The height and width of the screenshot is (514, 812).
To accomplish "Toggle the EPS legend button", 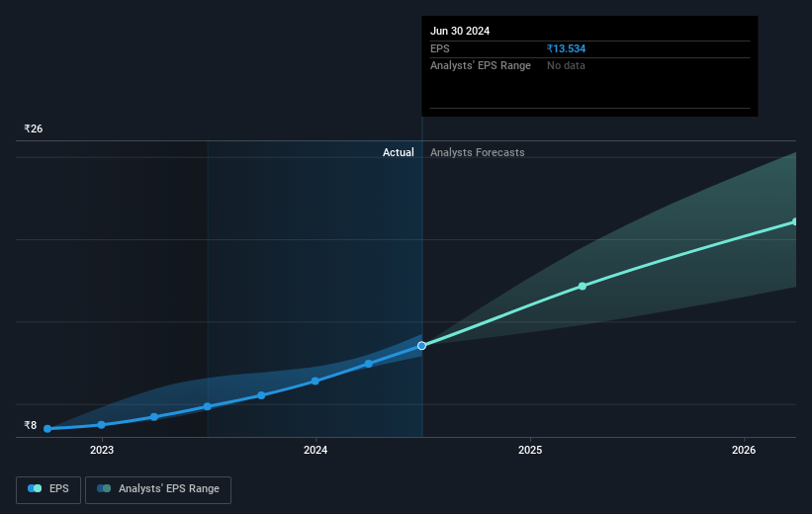I will pyautogui.click(x=48, y=489).
